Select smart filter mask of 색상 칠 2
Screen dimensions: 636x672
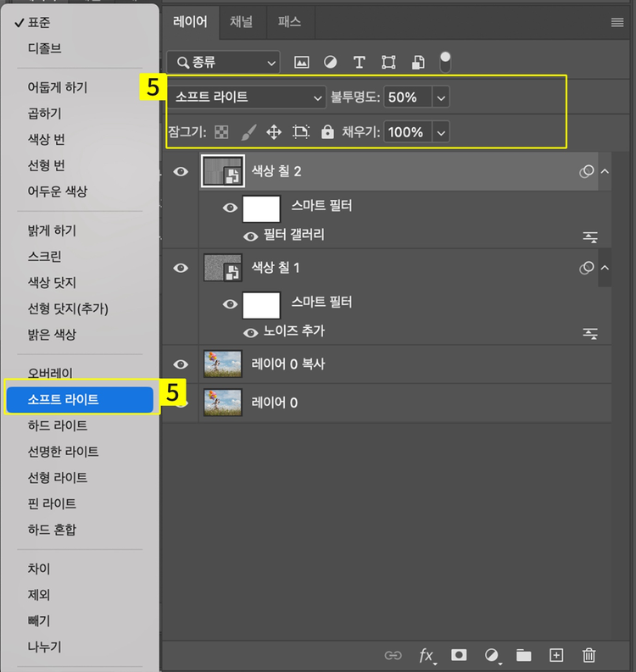coord(261,208)
